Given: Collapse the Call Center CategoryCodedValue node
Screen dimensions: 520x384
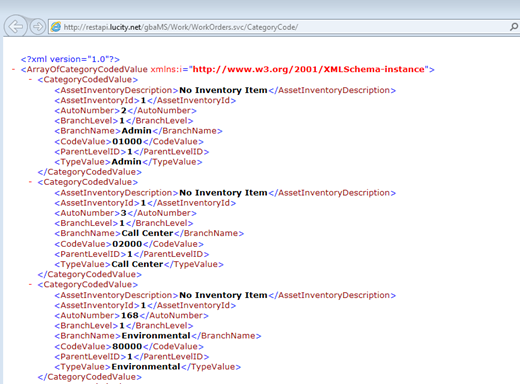Looking at the screenshot, I should 30,182.
